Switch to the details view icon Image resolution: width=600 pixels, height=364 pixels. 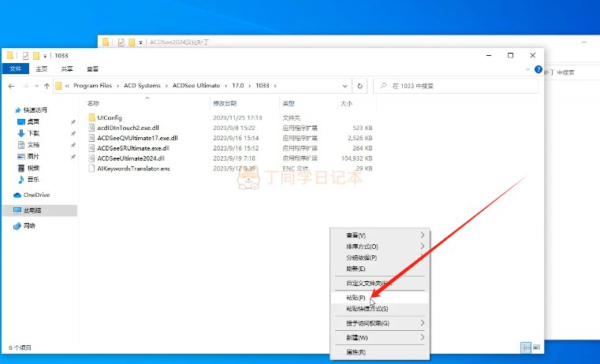tap(525, 347)
